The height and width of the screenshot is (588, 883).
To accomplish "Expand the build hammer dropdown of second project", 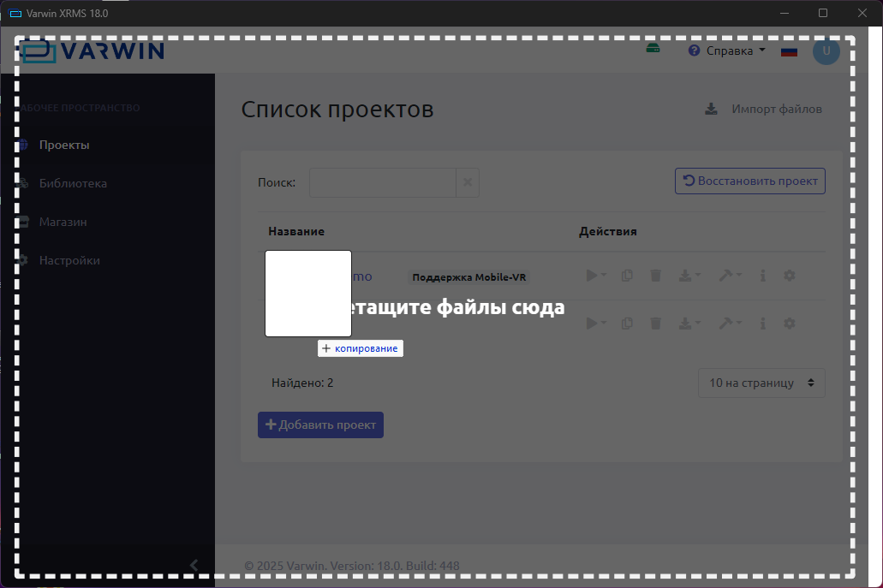I will (730, 324).
